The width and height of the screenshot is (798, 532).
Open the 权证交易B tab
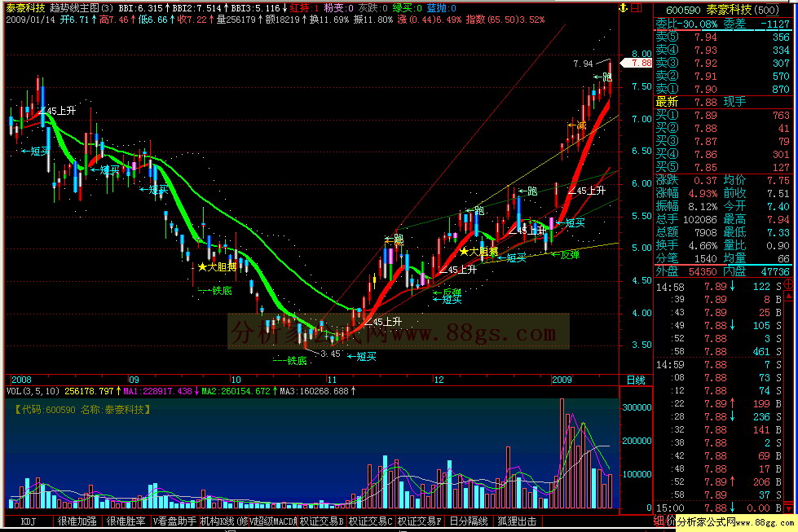(x=321, y=521)
